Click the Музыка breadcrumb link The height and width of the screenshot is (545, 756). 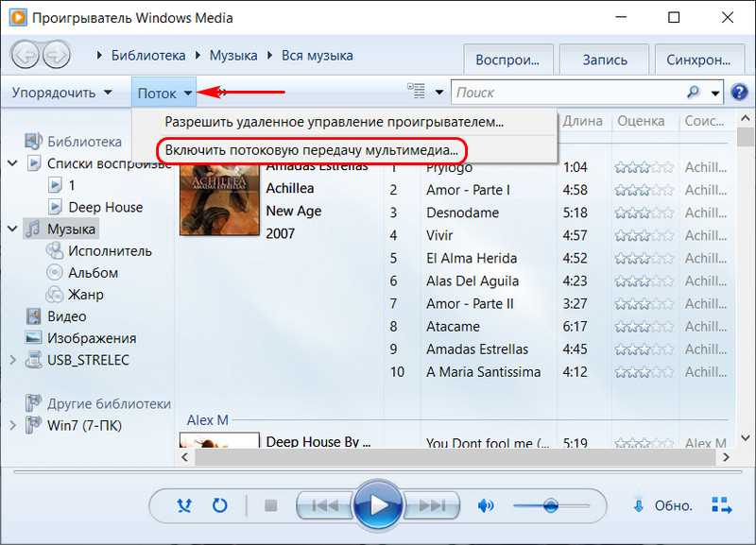point(233,56)
